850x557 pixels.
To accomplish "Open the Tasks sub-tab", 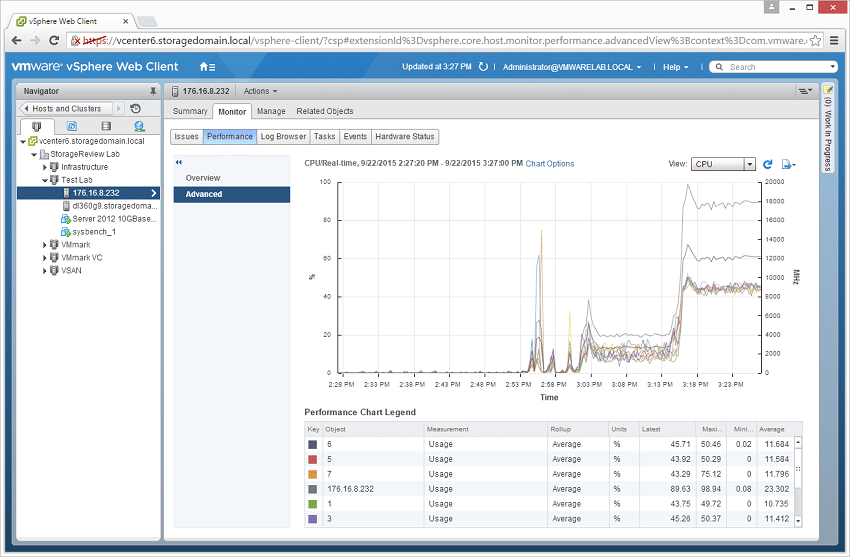I will tap(324, 137).
